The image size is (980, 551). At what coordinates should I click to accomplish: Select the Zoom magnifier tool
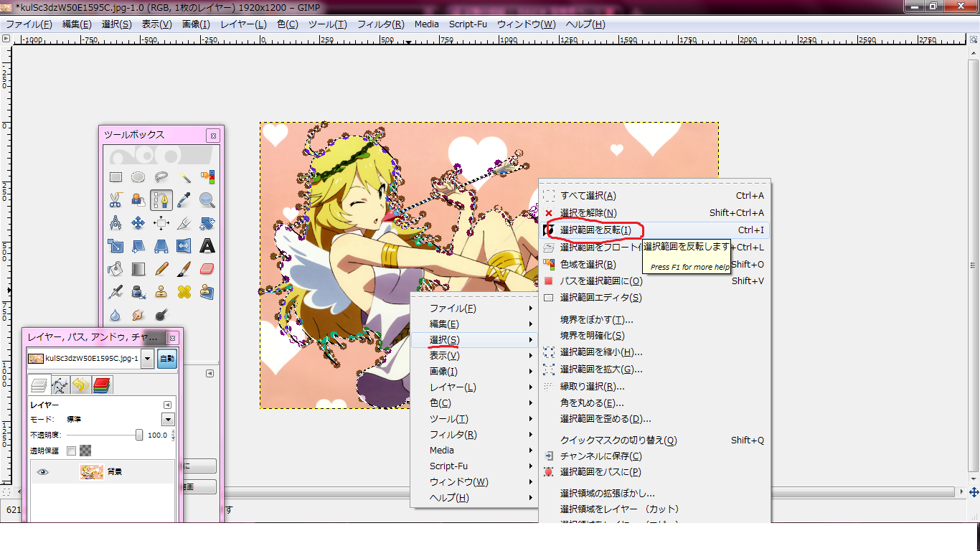[x=207, y=199]
